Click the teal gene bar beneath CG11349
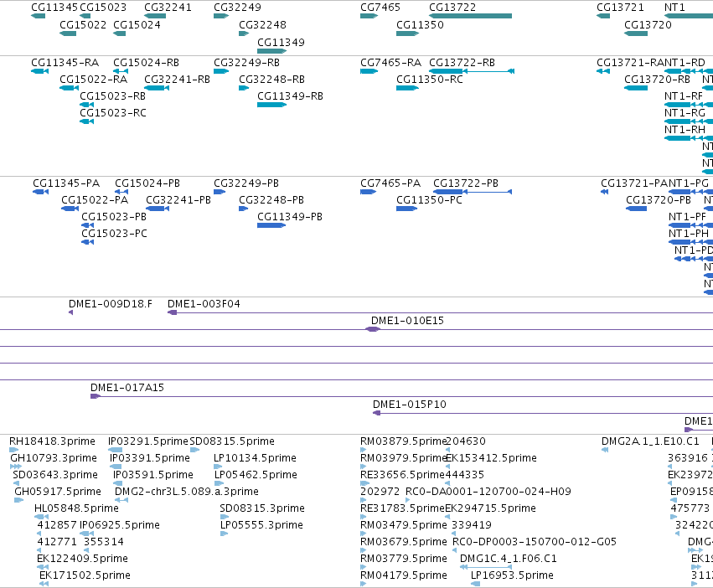Screen dimensions: 713x588 [272, 51]
